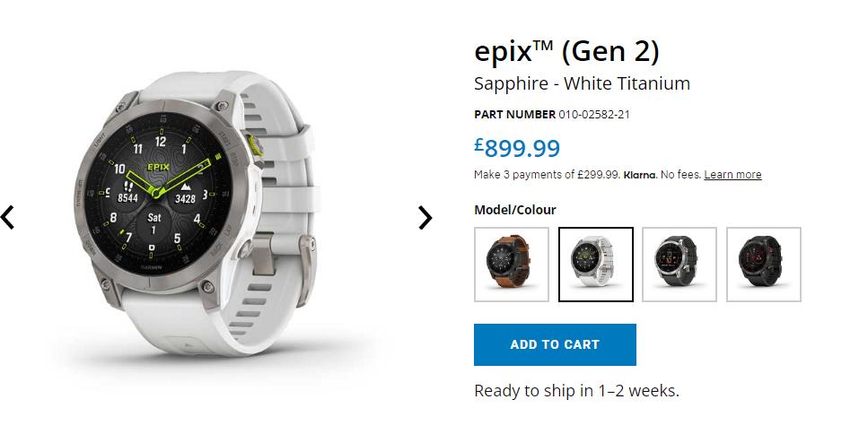Switch to the all-black watch model

click(x=763, y=265)
